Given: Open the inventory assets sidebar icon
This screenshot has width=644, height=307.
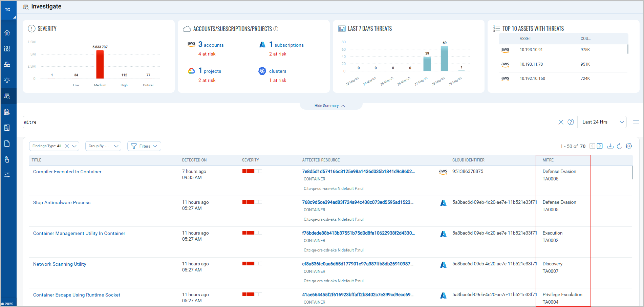Looking at the screenshot, I should coord(7,64).
